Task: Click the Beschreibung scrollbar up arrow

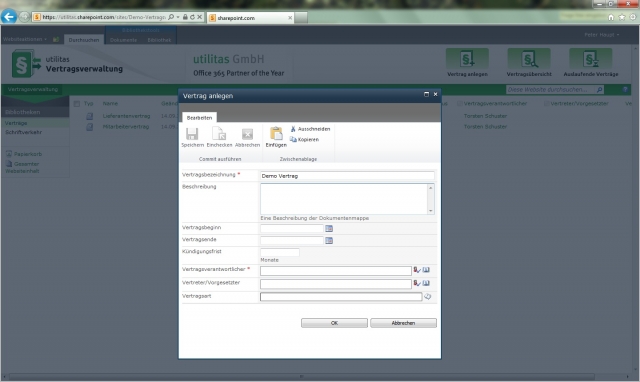Action: pyautogui.click(x=430, y=187)
